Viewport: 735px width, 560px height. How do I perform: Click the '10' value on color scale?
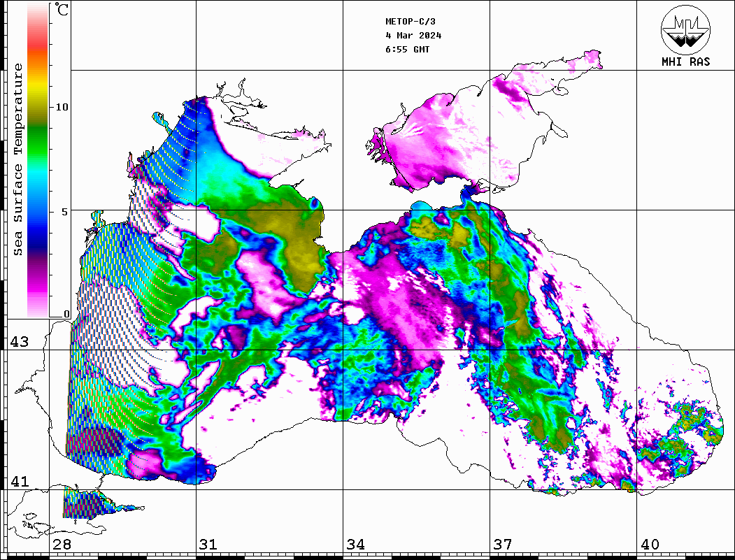[62, 107]
